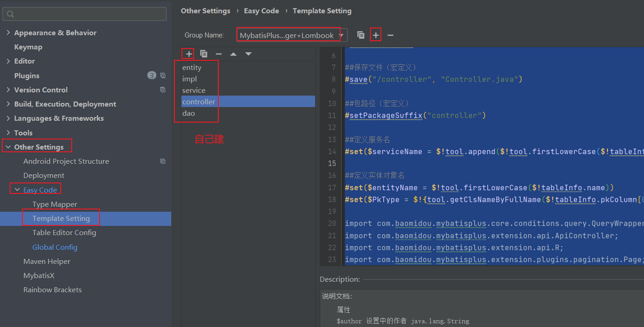The width and height of the screenshot is (644, 327).
Task: Click line 18 $PkType definition
Action: pos(494,199)
